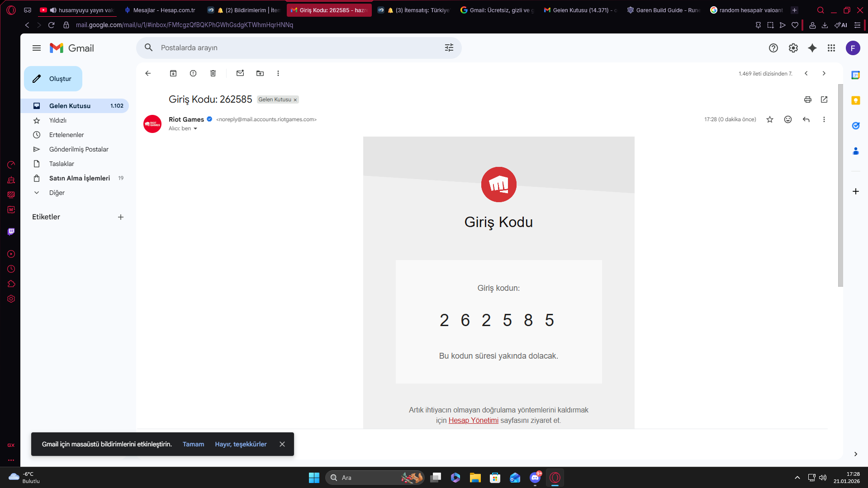The image size is (868, 488).
Task: Open Hesap Yönetimi link
Action: click(474, 421)
